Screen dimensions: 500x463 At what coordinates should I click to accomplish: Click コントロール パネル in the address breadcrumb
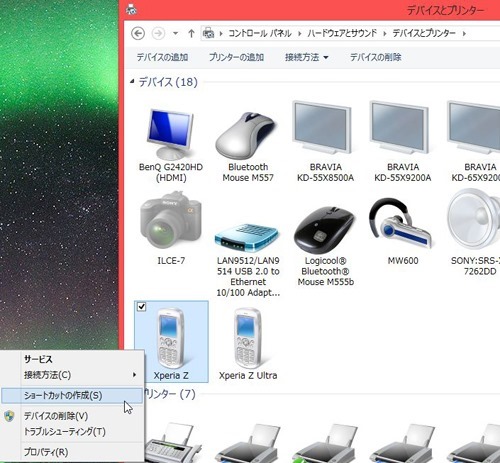pos(260,33)
